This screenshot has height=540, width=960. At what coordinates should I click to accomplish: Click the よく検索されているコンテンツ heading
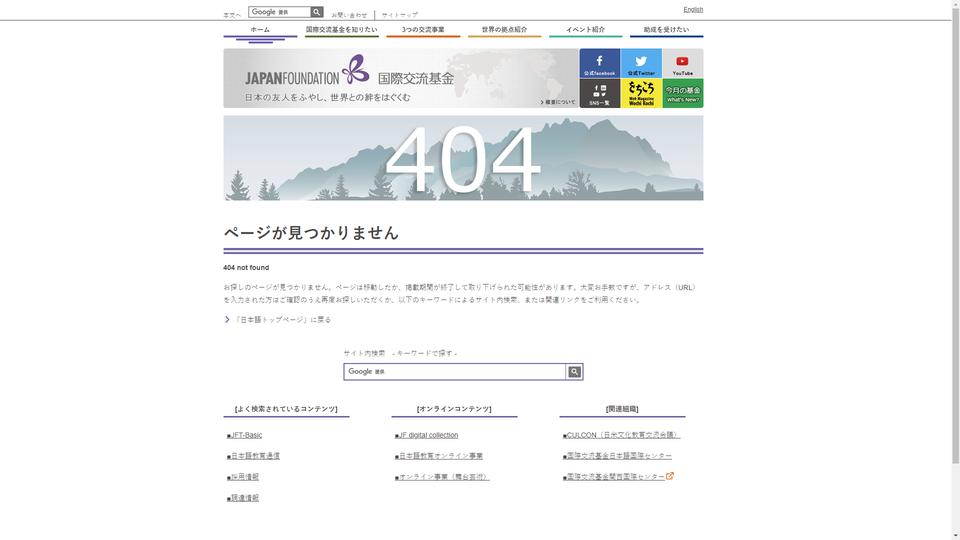[x=286, y=409]
